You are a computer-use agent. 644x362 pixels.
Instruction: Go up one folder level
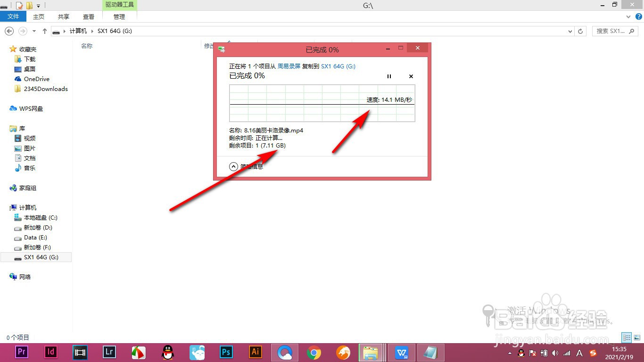point(45,31)
